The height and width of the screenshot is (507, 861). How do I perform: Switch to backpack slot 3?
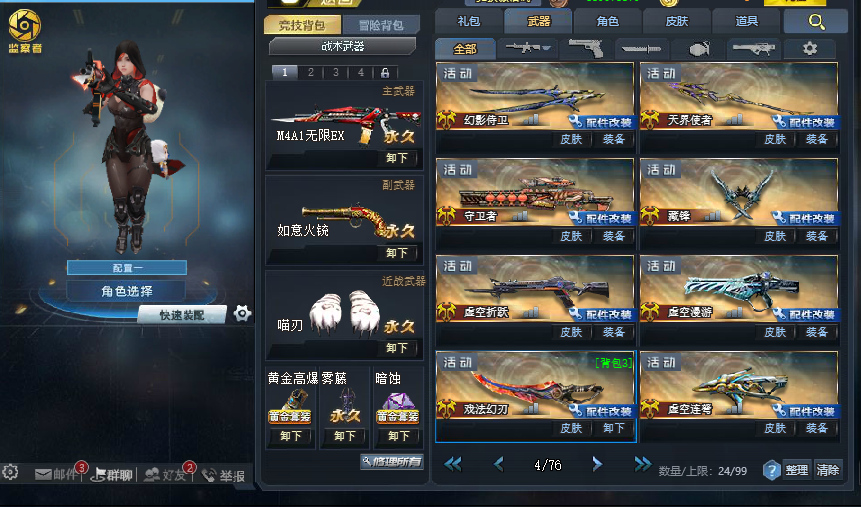coord(336,73)
